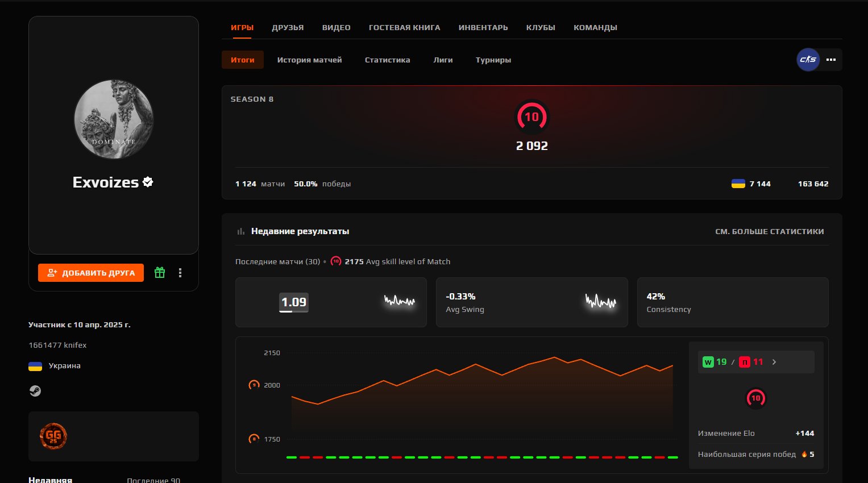Click Участник с 10 апр. 2025 г. text
Image resolution: width=868 pixels, height=483 pixels.
tap(80, 324)
